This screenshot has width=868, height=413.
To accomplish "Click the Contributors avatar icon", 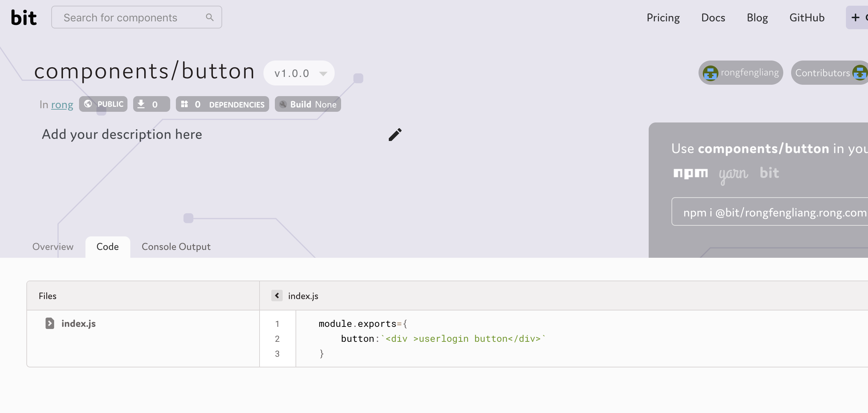I will (x=861, y=72).
